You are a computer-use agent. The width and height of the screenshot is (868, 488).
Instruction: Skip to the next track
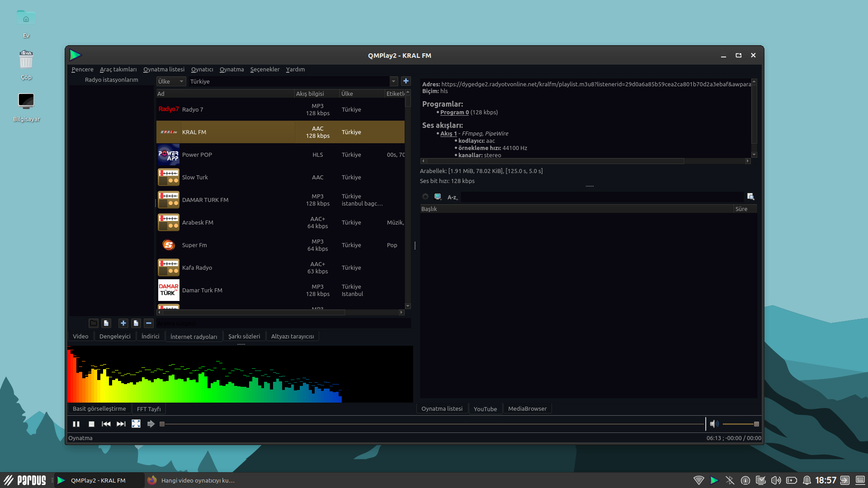[121, 424]
